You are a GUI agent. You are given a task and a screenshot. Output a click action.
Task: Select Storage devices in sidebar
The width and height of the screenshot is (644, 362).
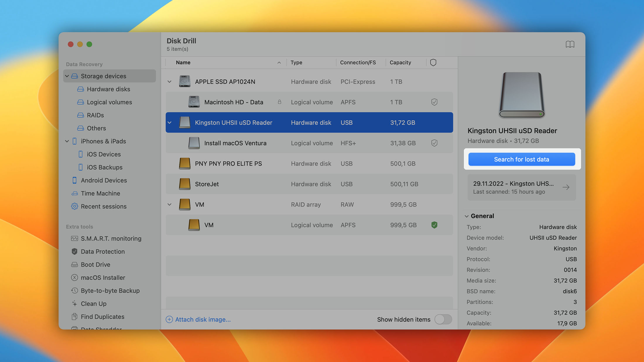pos(104,76)
